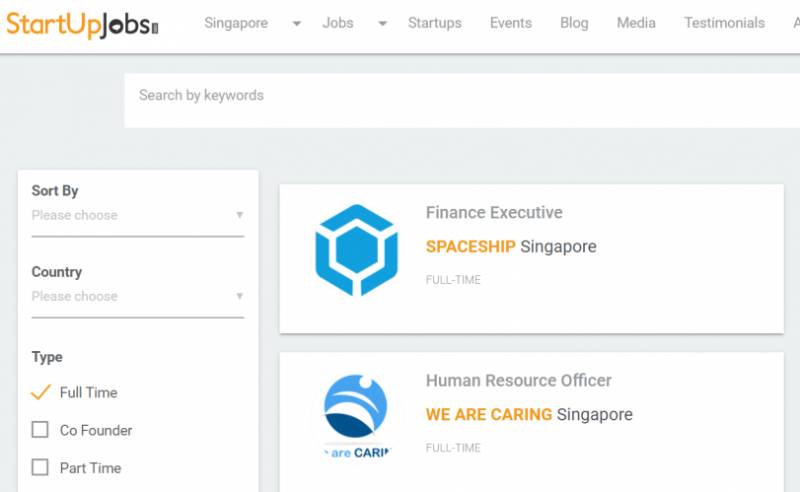800x492 pixels.
Task: View the Testimonials page
Action: (724, 23)
